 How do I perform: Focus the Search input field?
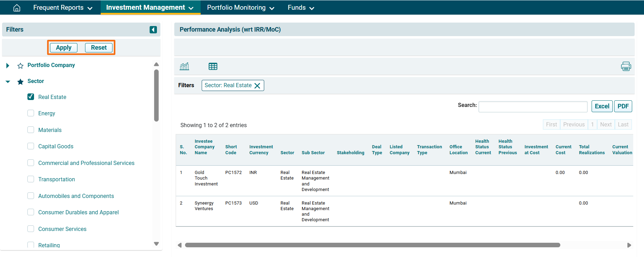533,107
